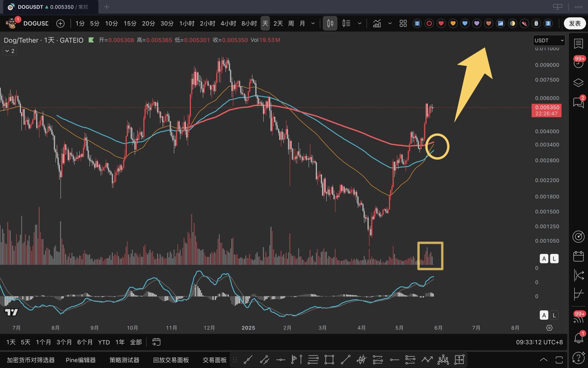Open the watchlist panel icon

[x=578, y=44]
